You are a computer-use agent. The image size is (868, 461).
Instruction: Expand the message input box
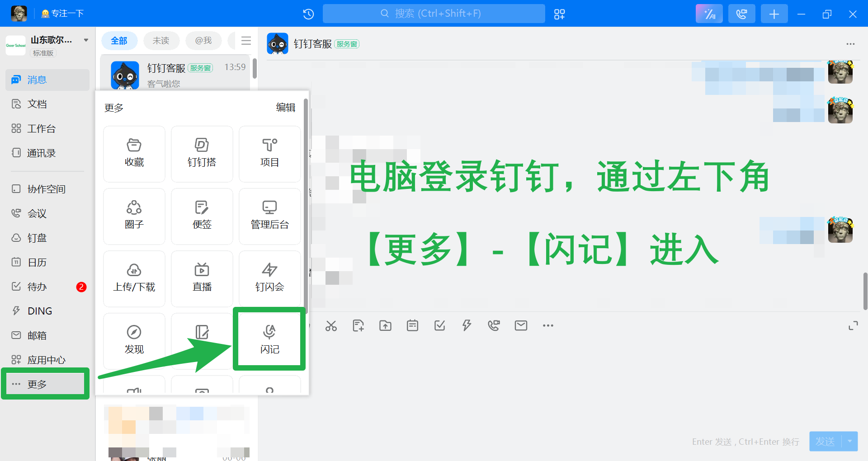(853, 325)
